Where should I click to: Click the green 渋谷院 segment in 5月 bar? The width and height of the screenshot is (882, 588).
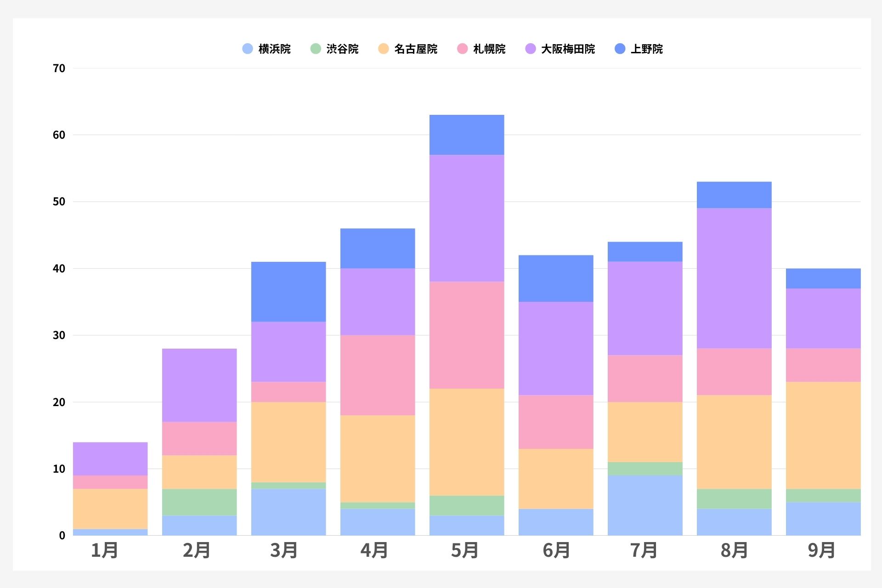coord(467,505)
